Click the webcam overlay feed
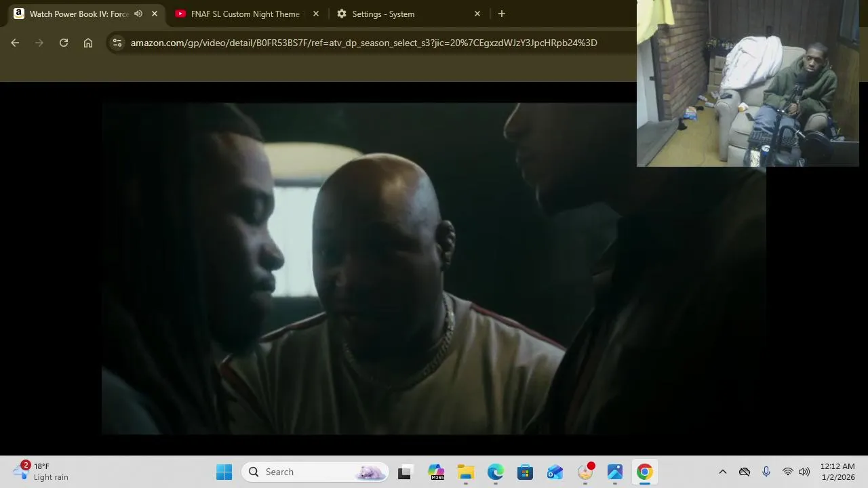 [747, 83]
